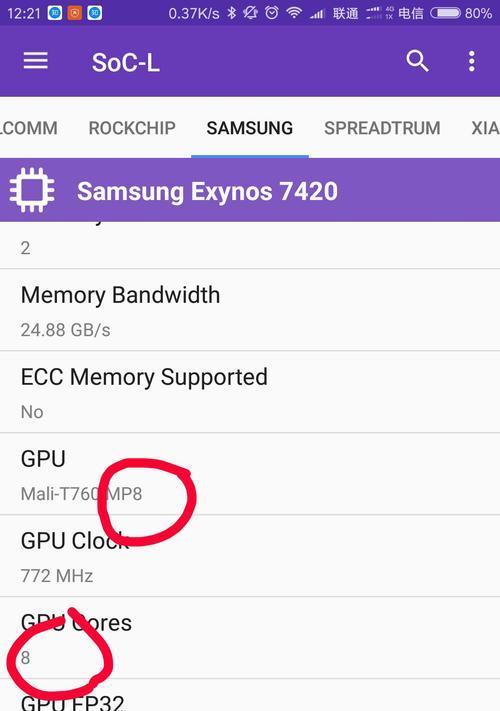The image size is (500, 711).
Task: Switch to the SPREADTRUM tab
Action: (382, 128)
